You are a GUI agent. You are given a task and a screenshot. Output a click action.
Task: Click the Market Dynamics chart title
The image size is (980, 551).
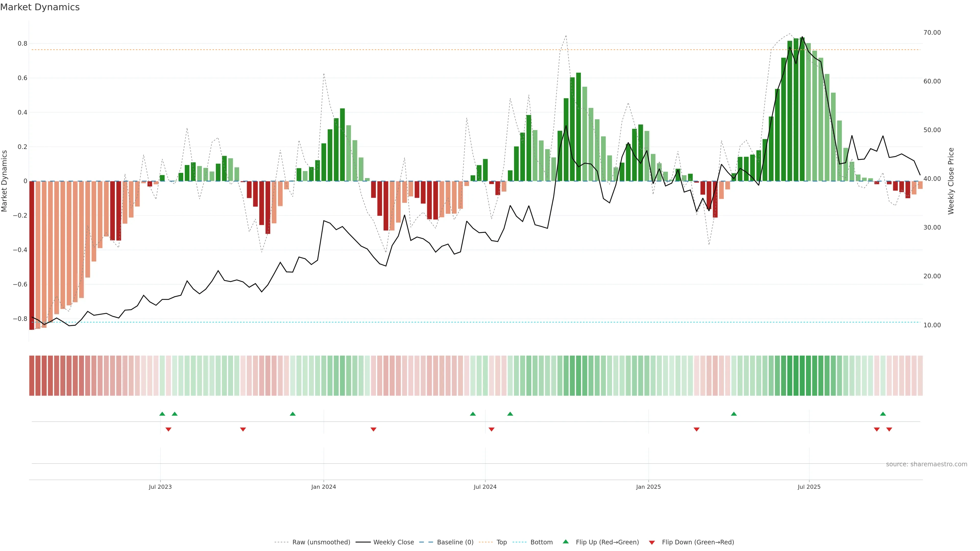coord(40,7)
